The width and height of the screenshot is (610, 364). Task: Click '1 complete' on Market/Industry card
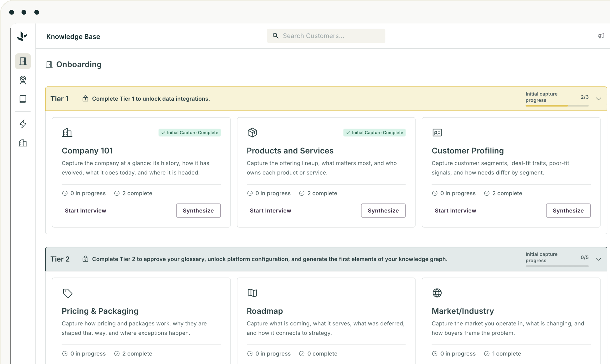(503, 354)
